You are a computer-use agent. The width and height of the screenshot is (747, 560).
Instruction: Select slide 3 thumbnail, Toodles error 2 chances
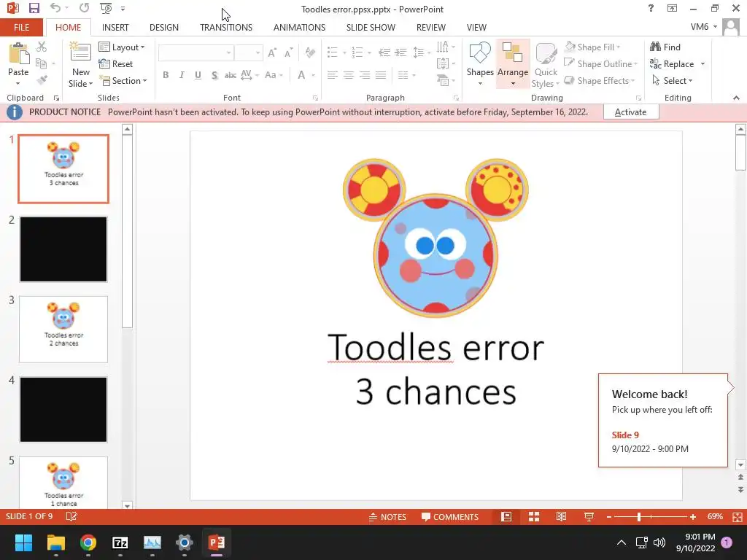[x=63, y=330]
